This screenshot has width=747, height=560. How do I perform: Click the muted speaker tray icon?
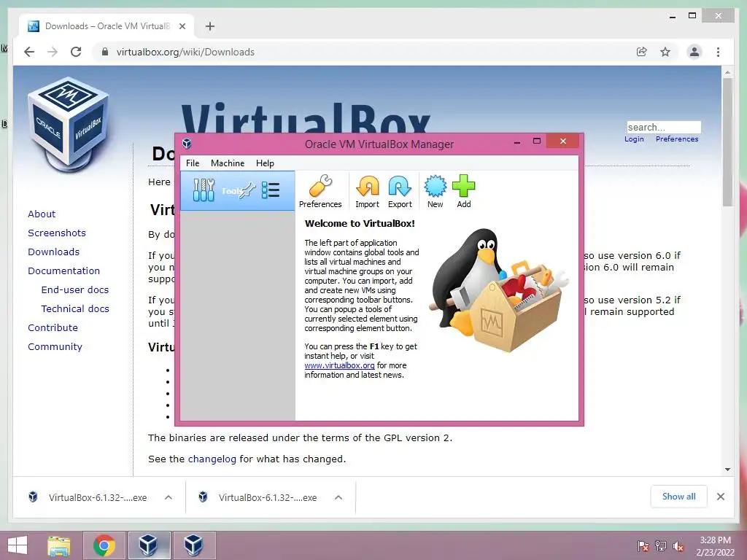coord(678,546)
